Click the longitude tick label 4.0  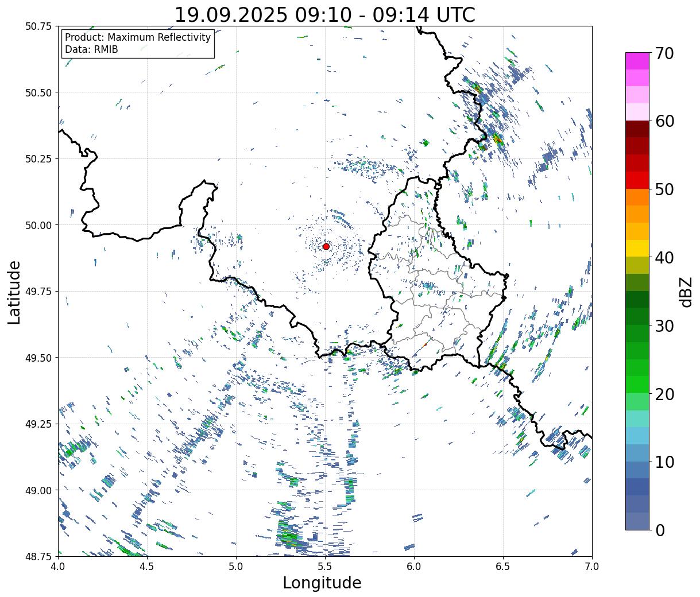(x=58, y=567)
